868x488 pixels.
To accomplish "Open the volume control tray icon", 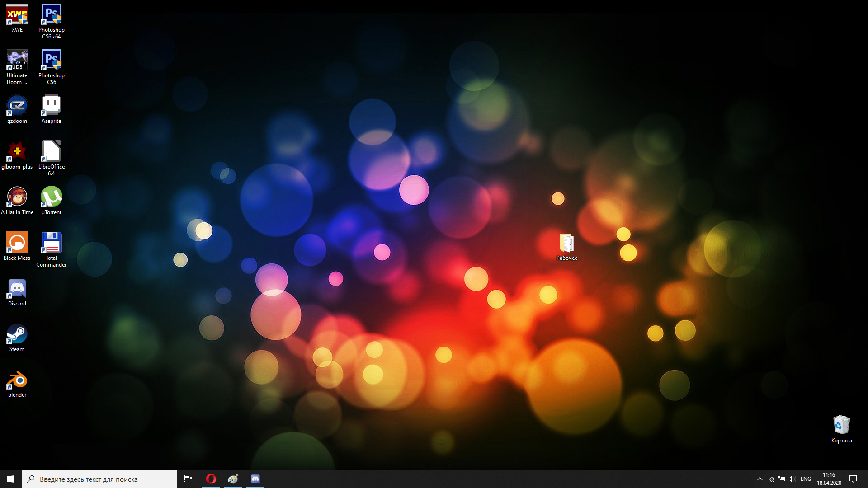I will pos(792,479).
